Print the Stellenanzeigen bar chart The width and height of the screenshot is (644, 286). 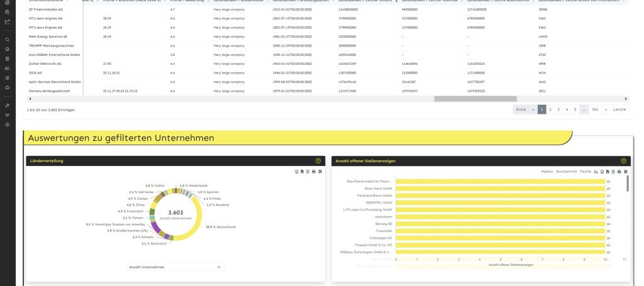pos(619,172)
